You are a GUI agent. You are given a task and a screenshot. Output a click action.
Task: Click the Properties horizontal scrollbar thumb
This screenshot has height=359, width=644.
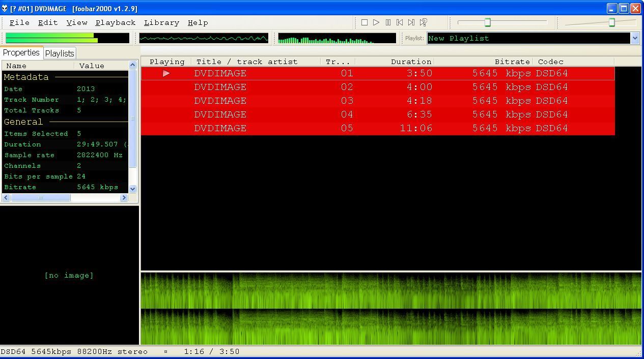pos(41,198)
